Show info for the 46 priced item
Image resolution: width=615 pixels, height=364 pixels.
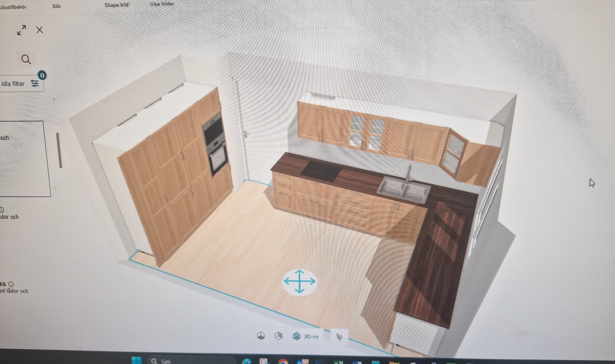pos(11,284)
